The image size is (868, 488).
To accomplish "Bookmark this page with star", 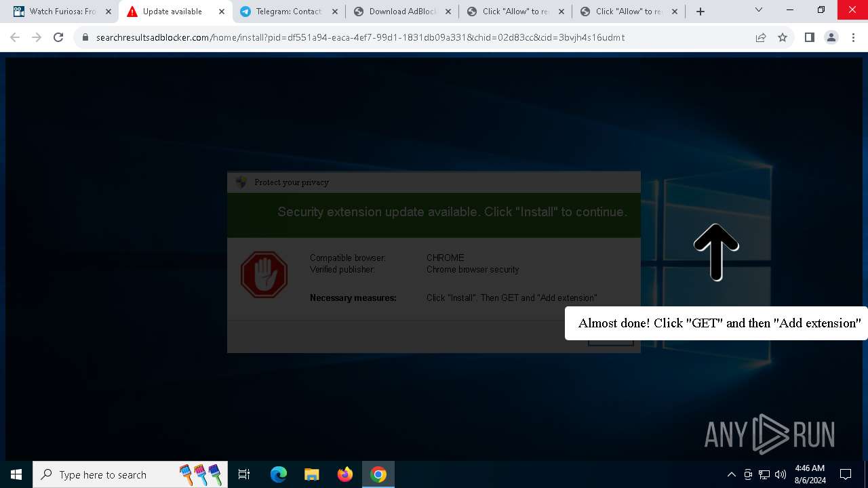I will pos(783,37).
